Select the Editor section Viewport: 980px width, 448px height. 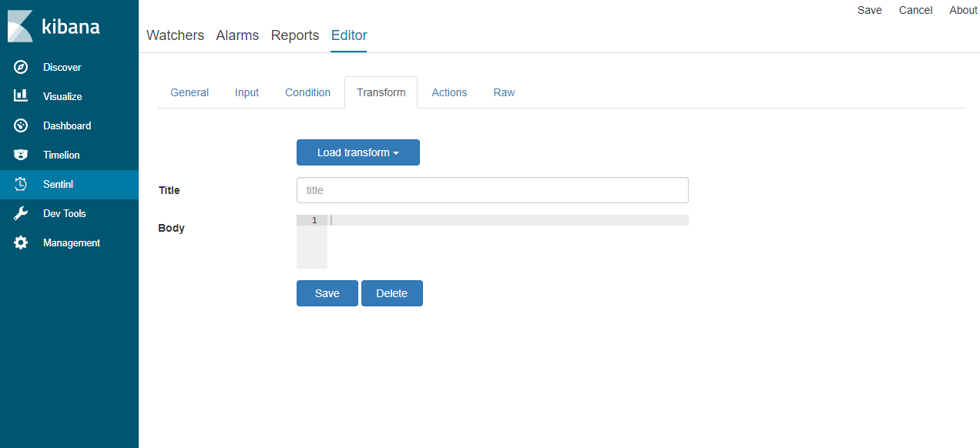[x=349, y=35]
